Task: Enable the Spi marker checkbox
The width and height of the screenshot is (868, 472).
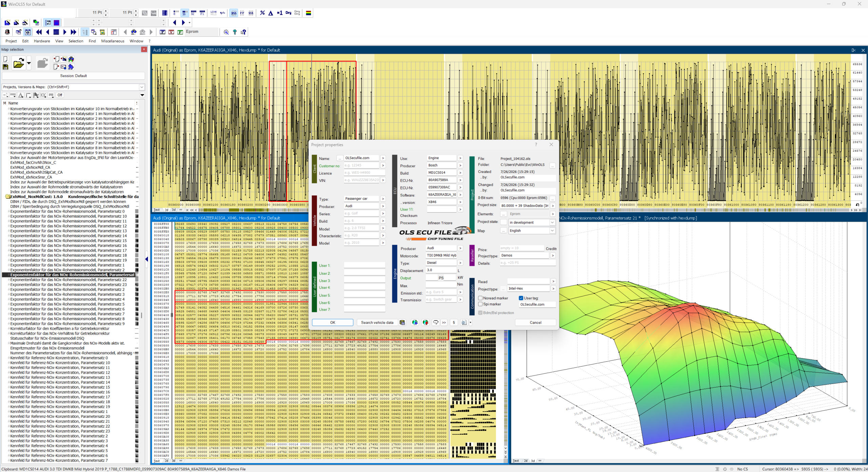Action: 480,304
